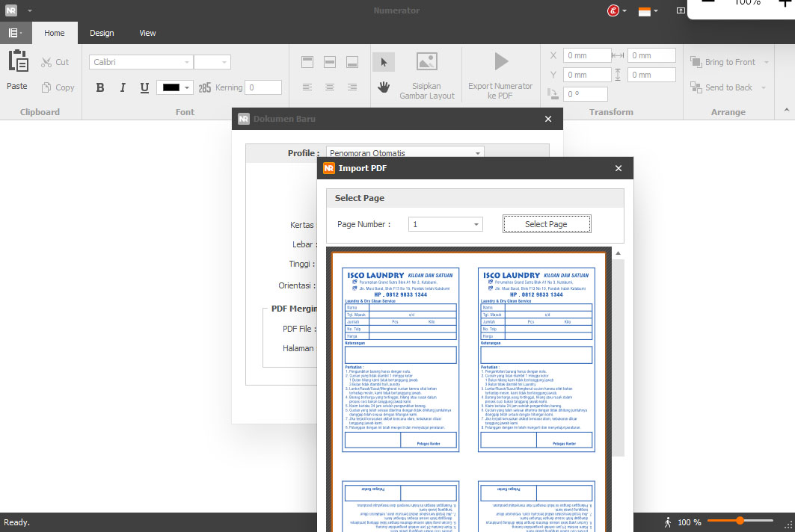Click the zoom slider in status bar
This screenshot has width=795, height=532.
tap(740, 521)
